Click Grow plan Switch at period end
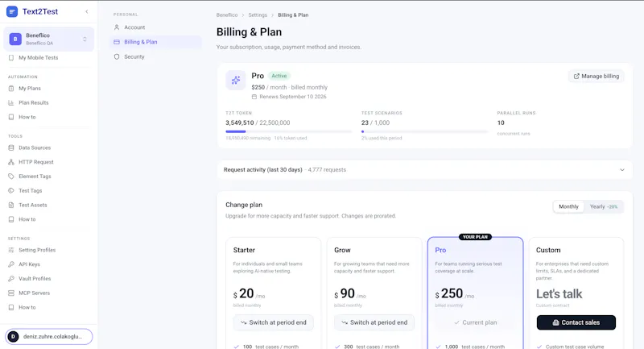The width and height of the screenshot is (644, 349). point(374,322)
